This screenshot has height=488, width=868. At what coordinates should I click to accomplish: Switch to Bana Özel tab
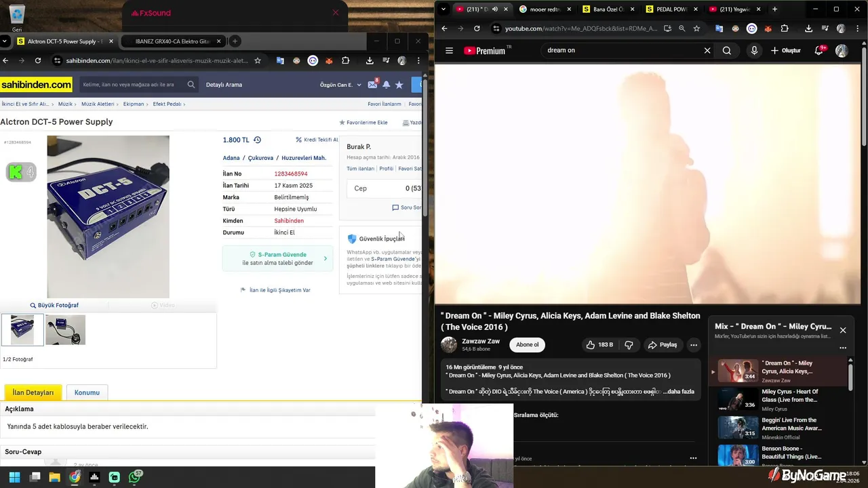pyautogui.click(x=608, y=9)
